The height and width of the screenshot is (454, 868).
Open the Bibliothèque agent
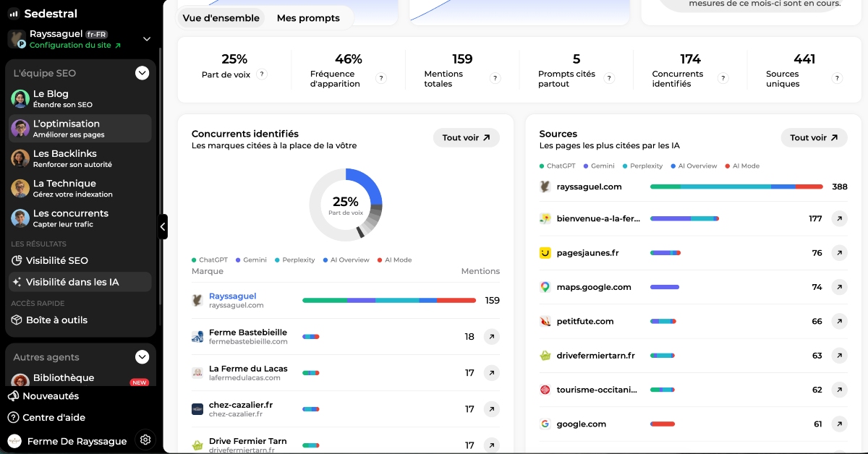click(80, 380)
